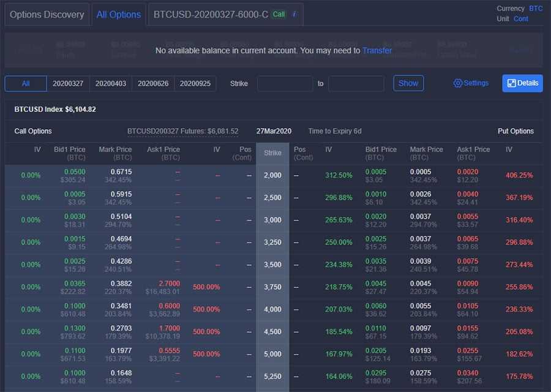551x392 pixels.
Task: Click the info icon beside Call badge
Action: click(x=294, y=14)
